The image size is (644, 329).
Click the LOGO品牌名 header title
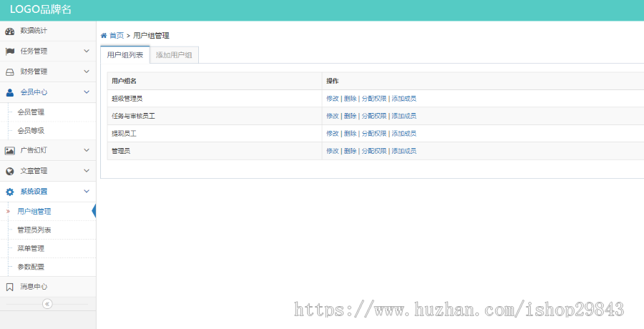[41, 10]
